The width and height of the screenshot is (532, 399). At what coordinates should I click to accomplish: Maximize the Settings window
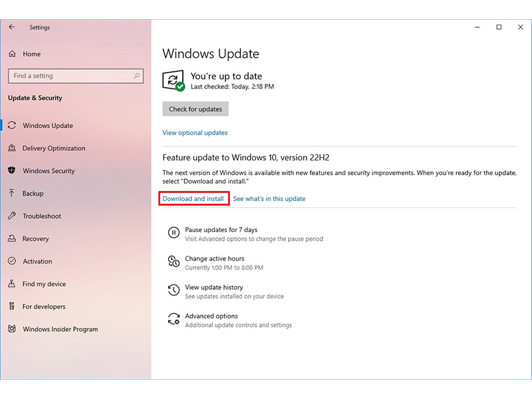(x=499, y=27)
